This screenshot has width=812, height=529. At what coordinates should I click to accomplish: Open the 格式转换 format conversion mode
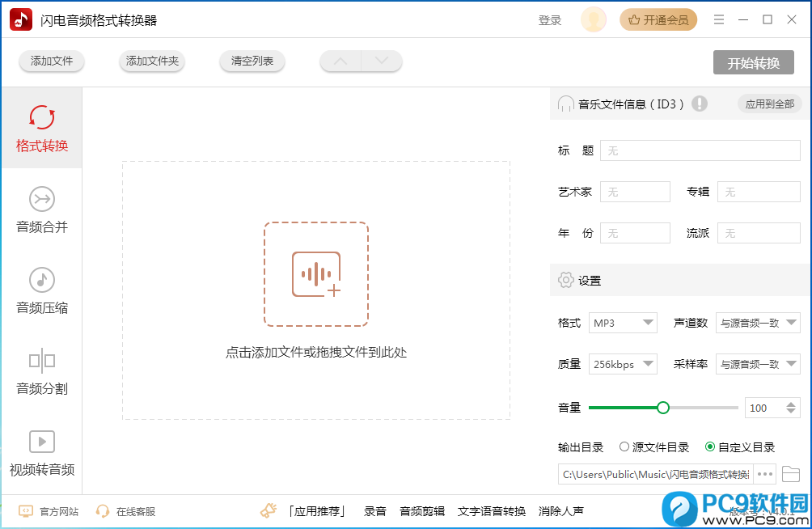pos(41,128)
